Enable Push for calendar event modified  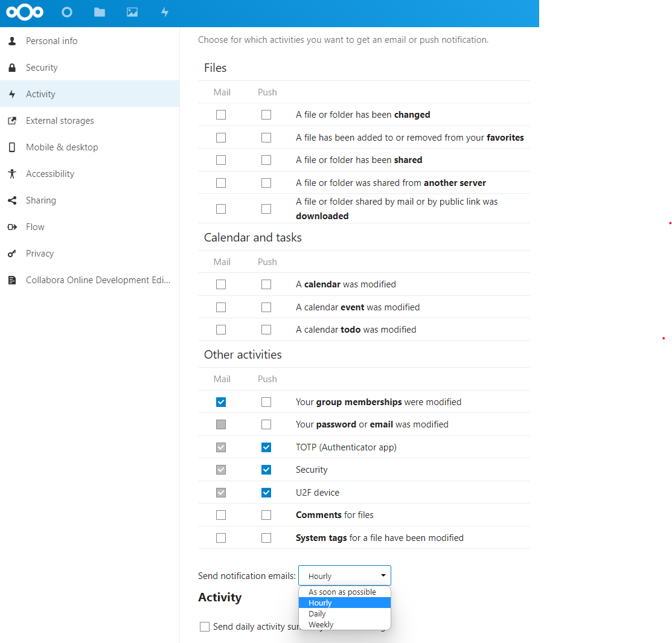tap(266, 307)
